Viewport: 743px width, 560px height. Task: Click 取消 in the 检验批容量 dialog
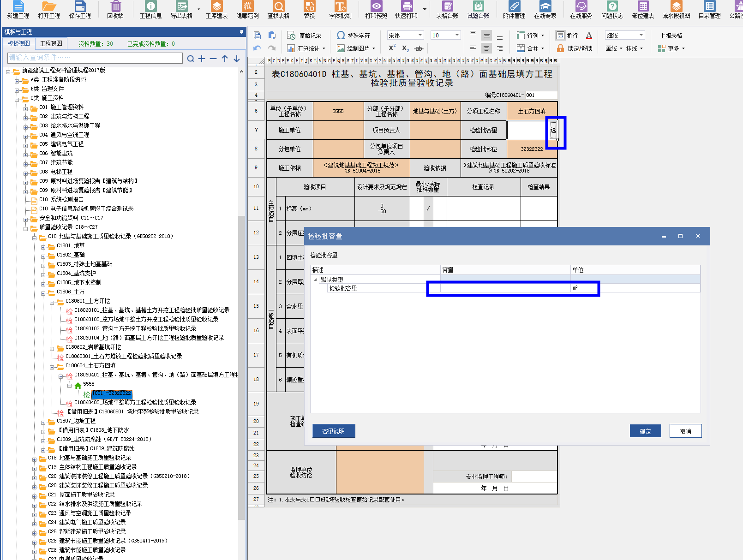pyautogui.click(x=685, y=431)
